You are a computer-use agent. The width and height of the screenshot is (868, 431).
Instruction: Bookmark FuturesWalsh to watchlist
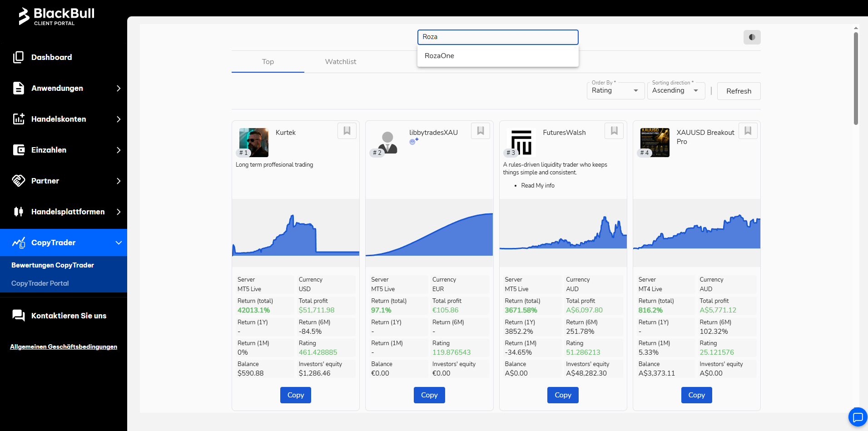(x=614, y=131)
